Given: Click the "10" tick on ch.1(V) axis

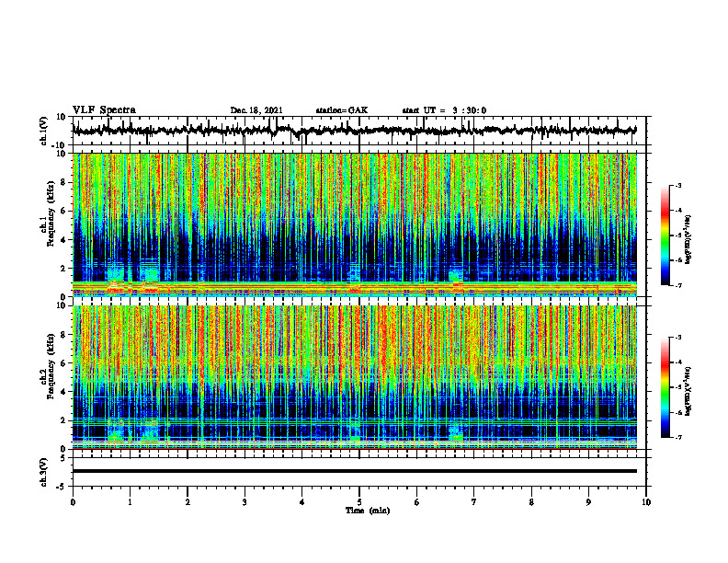Looking at the screenshot, I should [x=62, y=118].
